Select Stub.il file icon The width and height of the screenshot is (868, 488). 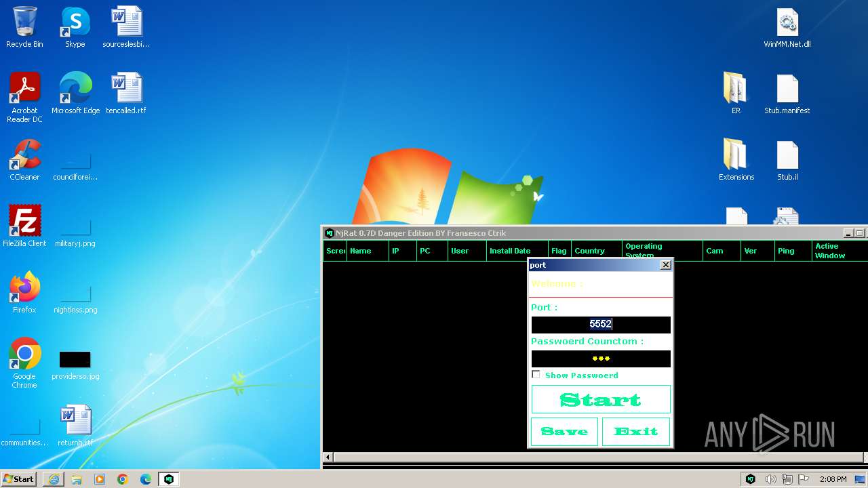[x=787, y=160]
